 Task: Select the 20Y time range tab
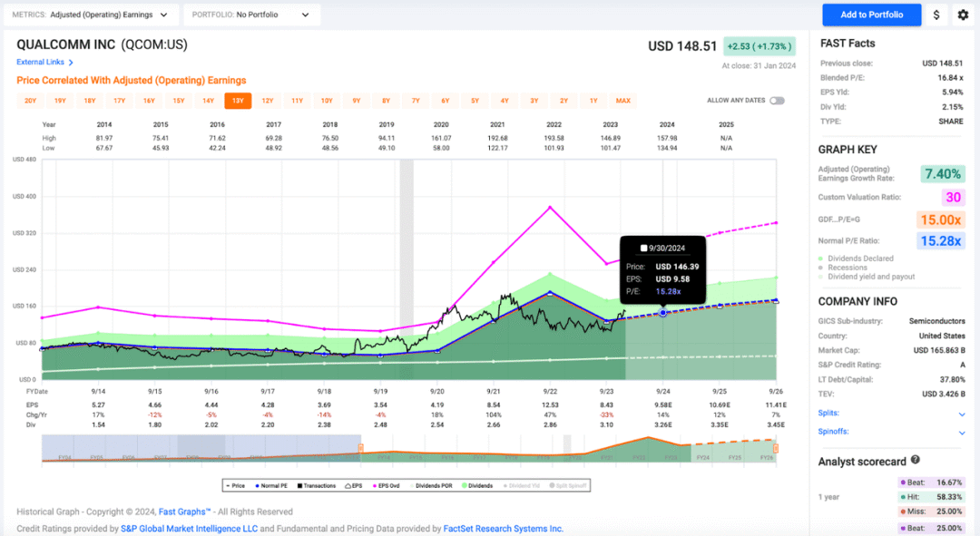30,101
